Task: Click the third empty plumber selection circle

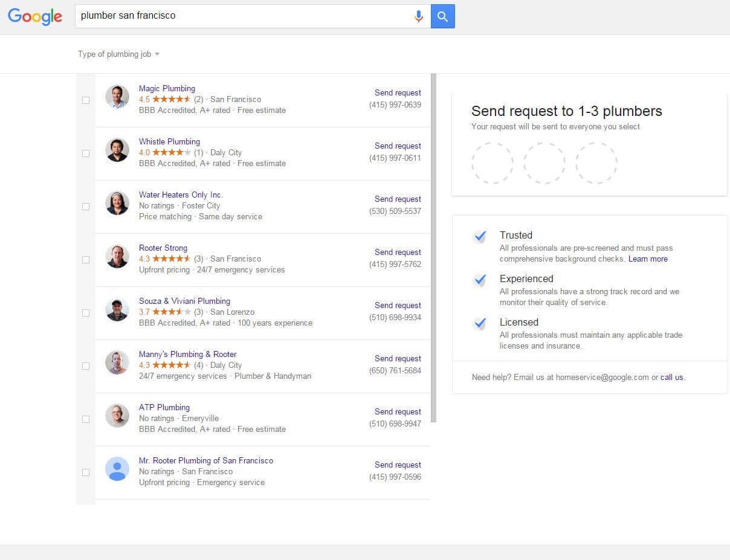Action: point(596,163)
